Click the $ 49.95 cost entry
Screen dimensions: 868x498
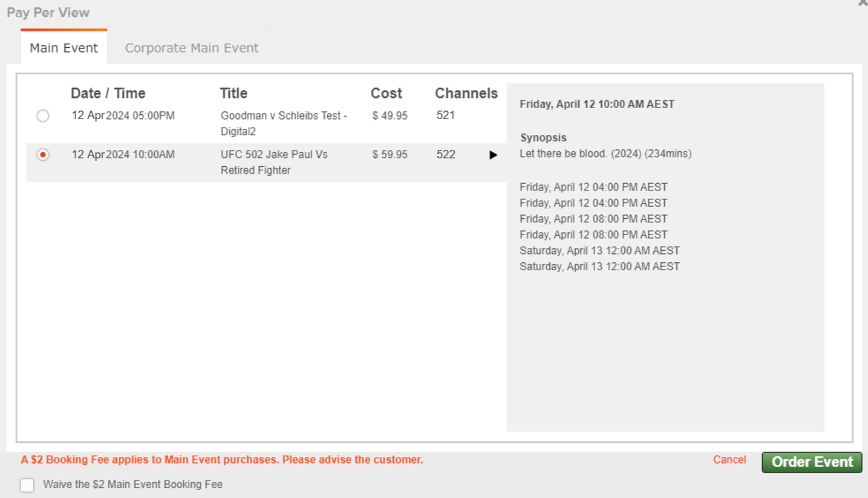[390, 115]
